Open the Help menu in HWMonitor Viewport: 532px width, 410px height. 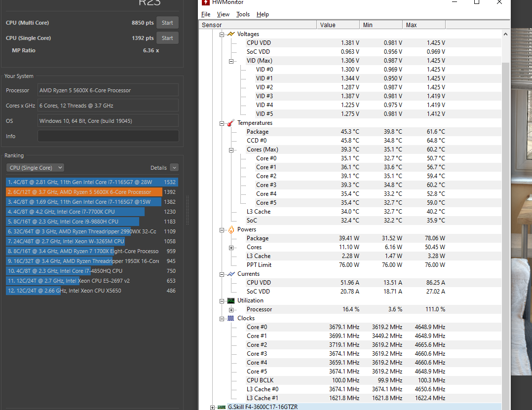tap(263, 14)
